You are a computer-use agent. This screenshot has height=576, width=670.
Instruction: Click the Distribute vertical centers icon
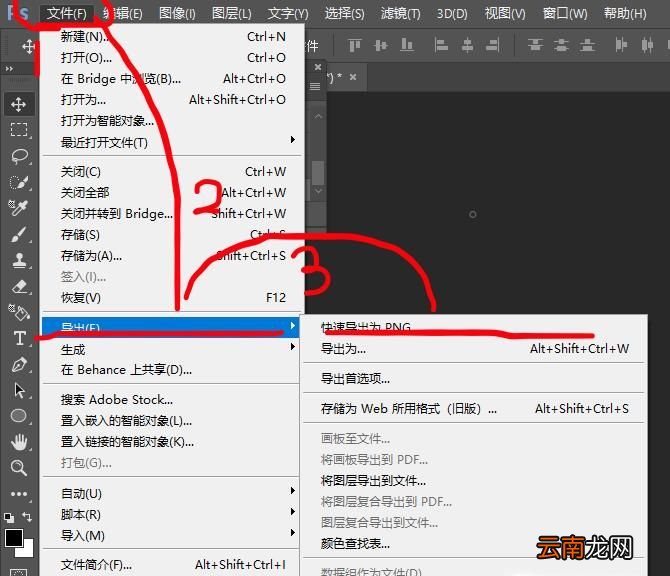[x=561, y=45]
